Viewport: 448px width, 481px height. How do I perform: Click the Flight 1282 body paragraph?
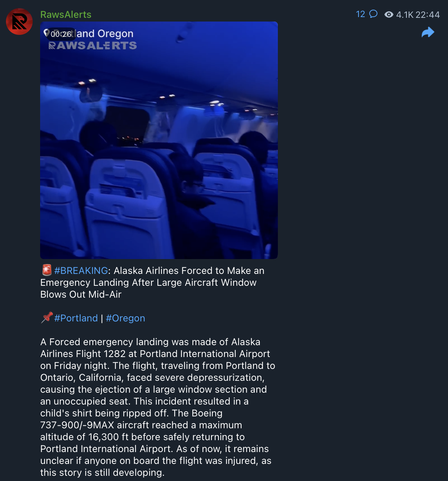[158, 407]
